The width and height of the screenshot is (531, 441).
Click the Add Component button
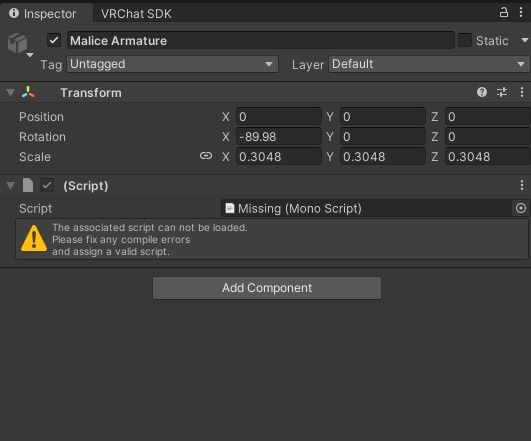coord(267,288)
